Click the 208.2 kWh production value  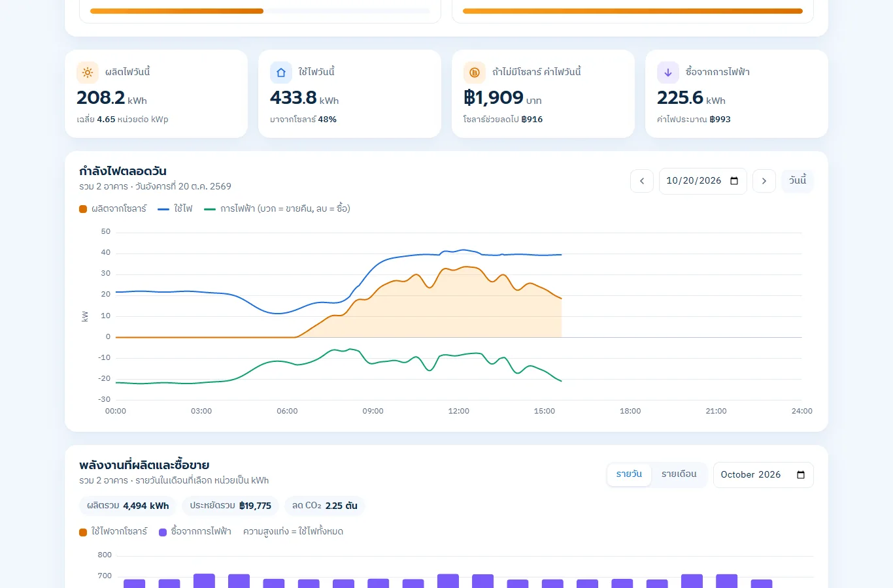(x=112, y=98)
